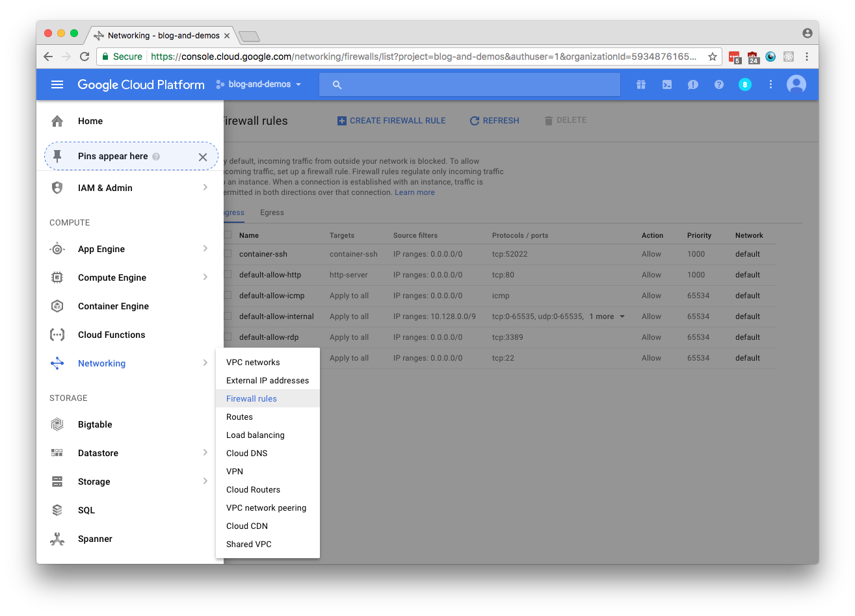Tick the checkbox for default-allow-rdp rule
Viewport: 855px width, 616px height.
[228, 337]
